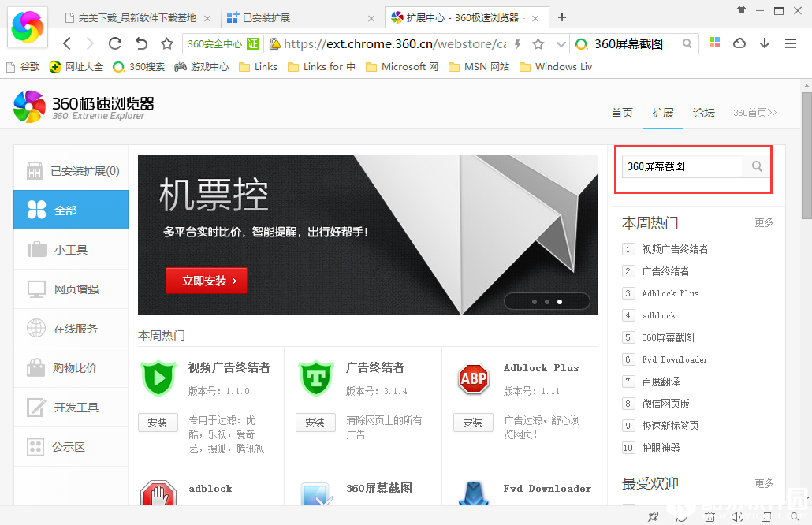The height and width of the screenshot is (525, 812).
Task: Click the cloud sync icon in the toolbar
Action: (x=739, y=45)
